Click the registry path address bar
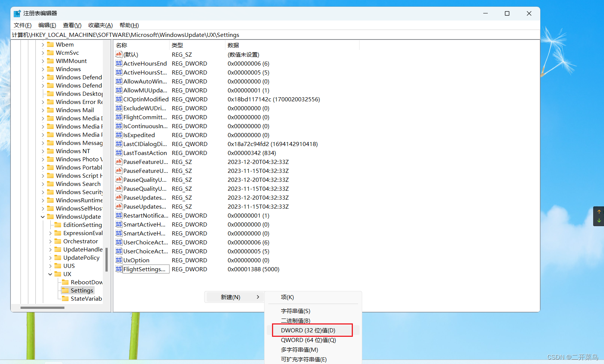The width and height of the screenshot is (604, 364). point(275,35)
